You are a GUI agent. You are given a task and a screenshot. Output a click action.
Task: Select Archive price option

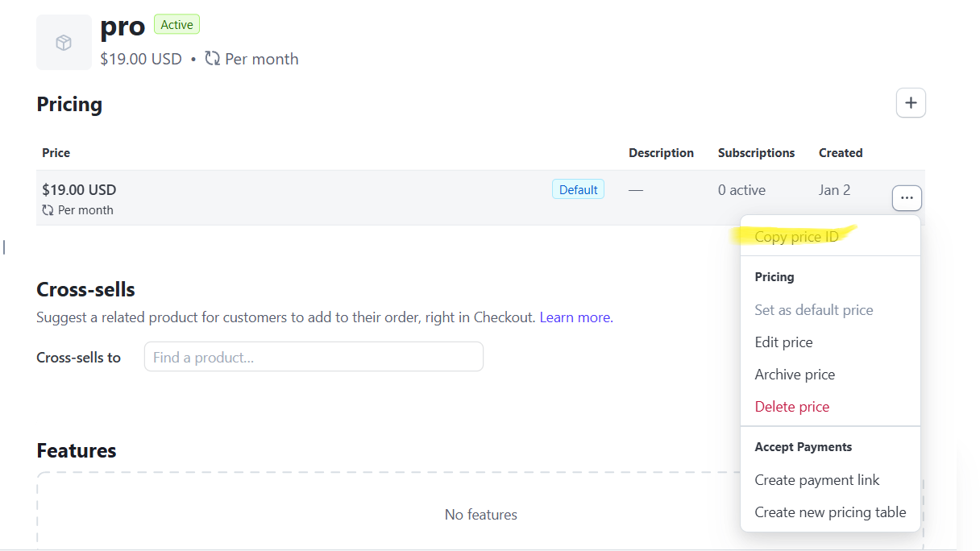click(x=795, y=374)
